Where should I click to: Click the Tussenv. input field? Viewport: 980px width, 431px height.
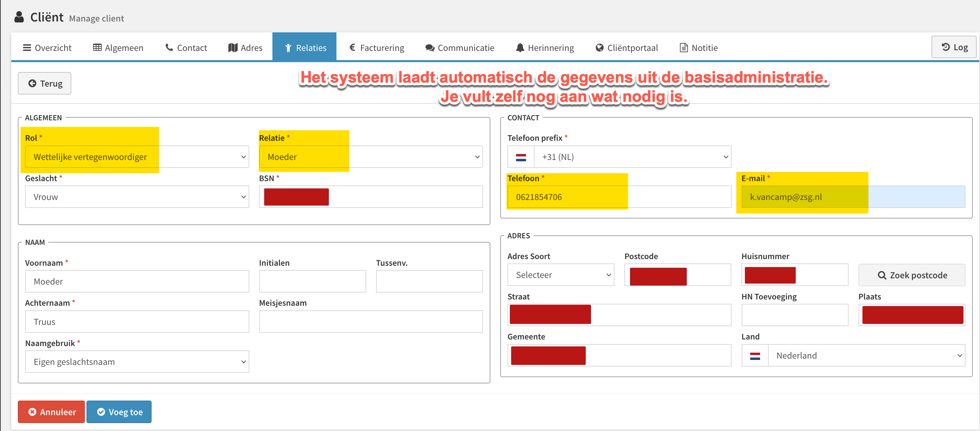[x=429, y=281]
